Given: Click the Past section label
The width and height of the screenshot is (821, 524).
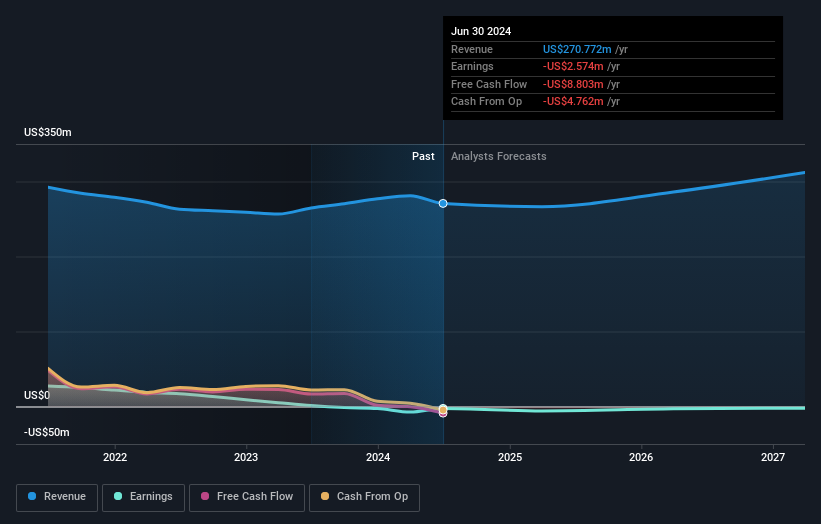Looking at the screenshot, I should pos(423,157).
